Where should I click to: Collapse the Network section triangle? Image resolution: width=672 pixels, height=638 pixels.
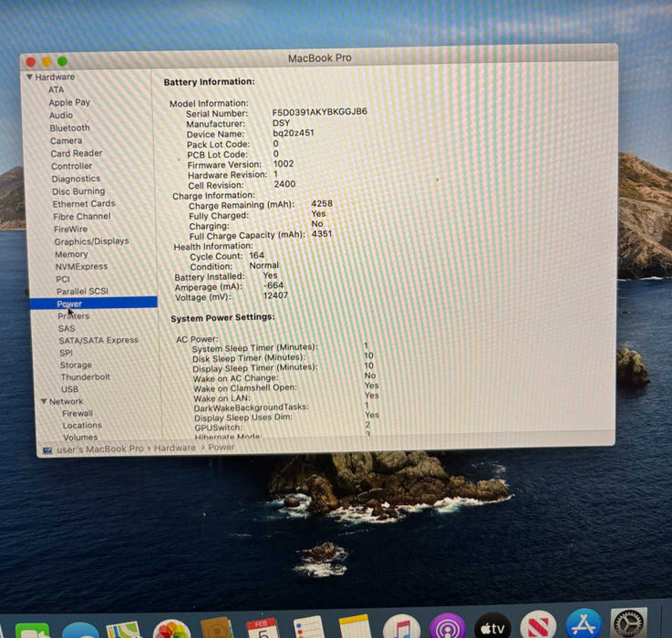click(x=44, y=401)
